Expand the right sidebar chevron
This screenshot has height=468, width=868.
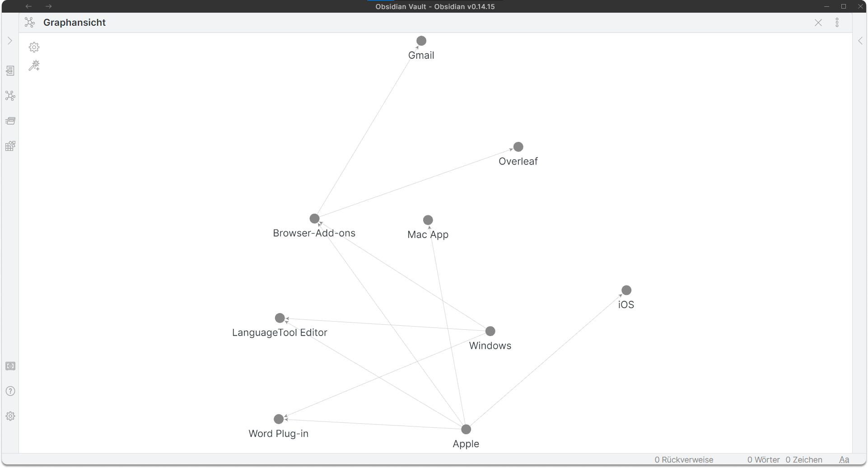pyautogui.click(x=860, y=41)
